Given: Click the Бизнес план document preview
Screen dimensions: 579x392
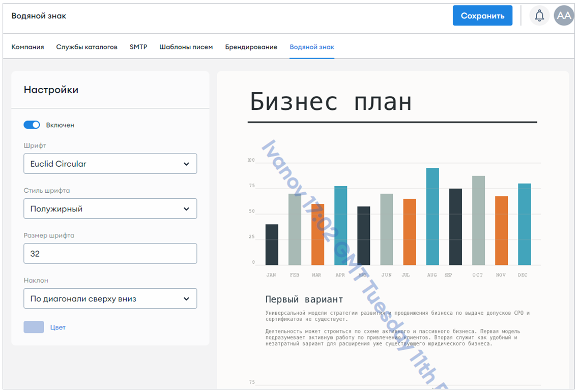Looking at the screenshot, I should click(393, 230).
